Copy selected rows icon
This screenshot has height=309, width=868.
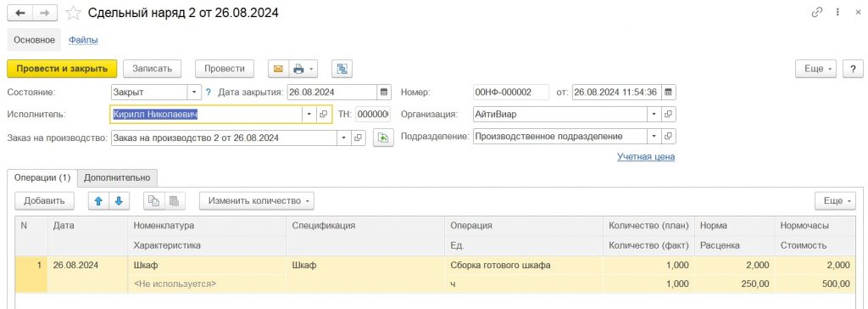(154, 201)
